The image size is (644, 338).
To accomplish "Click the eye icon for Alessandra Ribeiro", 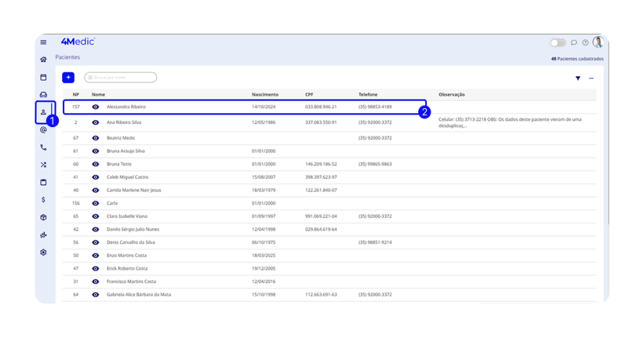I will tap(96, 107).
